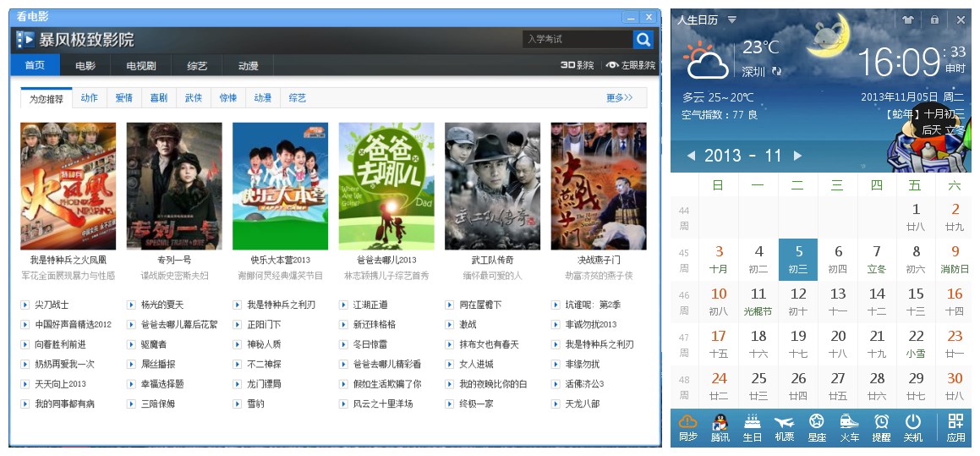Open 武工队传奇 poster

(492, 186)
